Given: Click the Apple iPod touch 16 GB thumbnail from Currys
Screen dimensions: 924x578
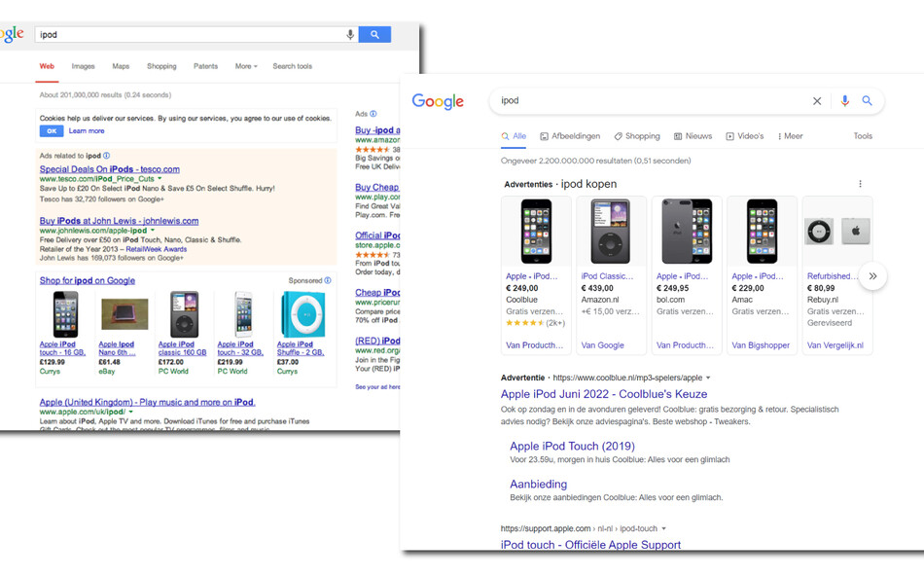Looking at the screenshot, I should pos(65,313).
